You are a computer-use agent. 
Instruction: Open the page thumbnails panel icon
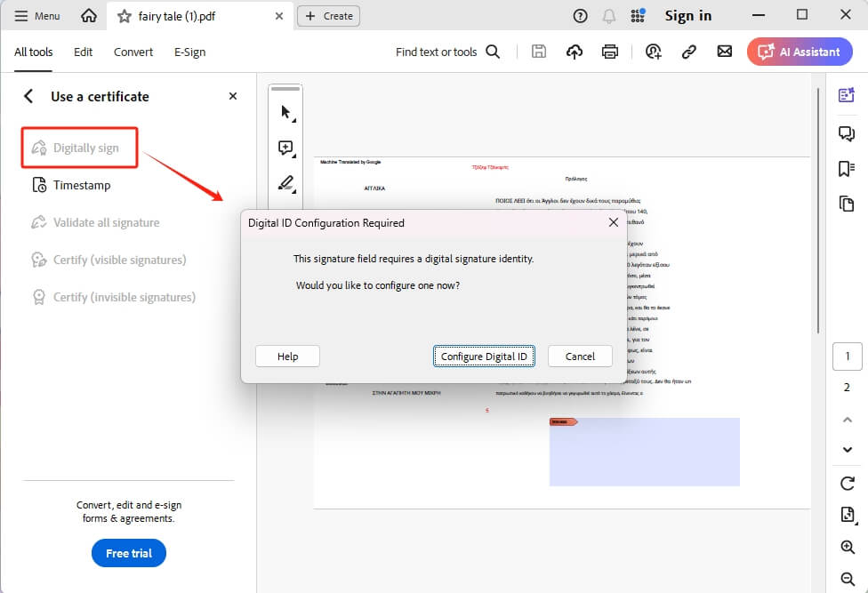(847, 204)
